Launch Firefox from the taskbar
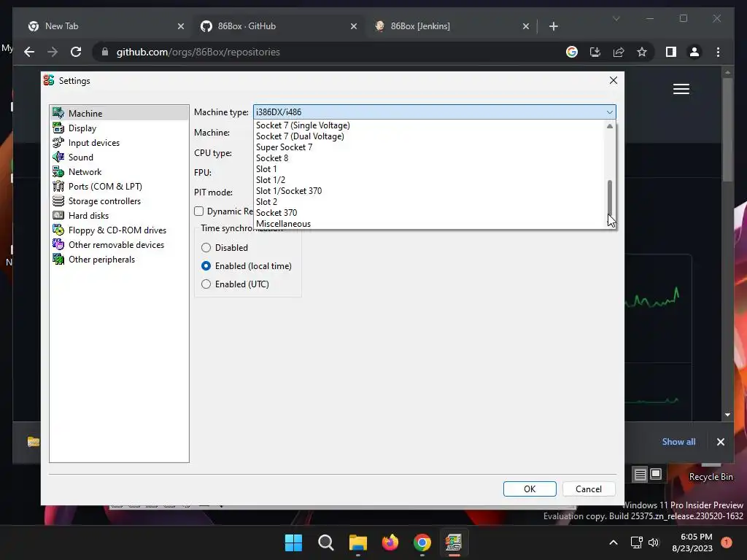The width and height of the screenshot is (747, 560). pos(390,542)
